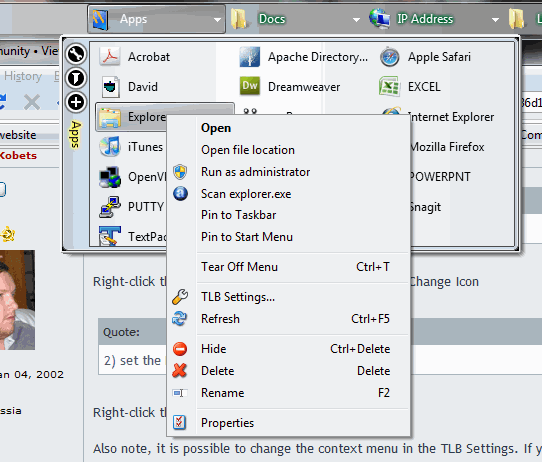The image size is (542, 462).
Task: Open Dreamweaver from the Apps list
Action: [x=250, y=86]
